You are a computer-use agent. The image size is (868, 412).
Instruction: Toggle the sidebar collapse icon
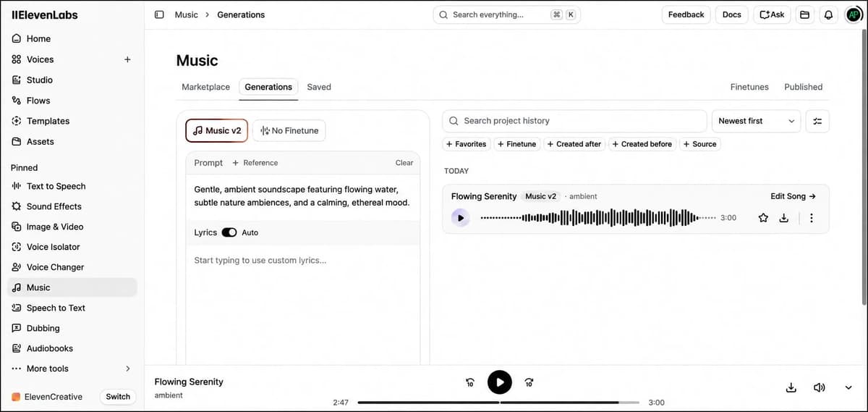tap(159, 14)
